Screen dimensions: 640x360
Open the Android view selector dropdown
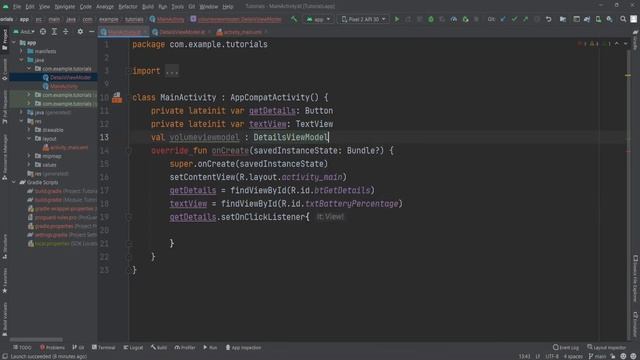pyautogui.click(x=24, y=31)
